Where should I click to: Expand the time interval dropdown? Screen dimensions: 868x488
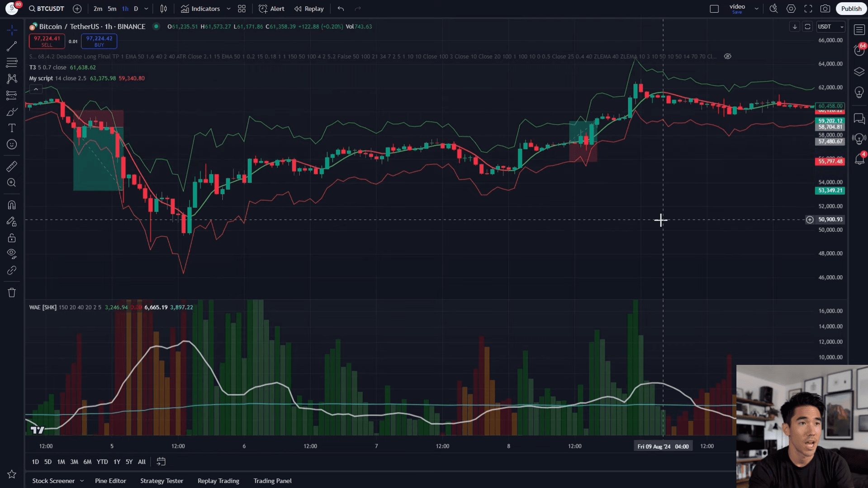(x=146, y=9)
